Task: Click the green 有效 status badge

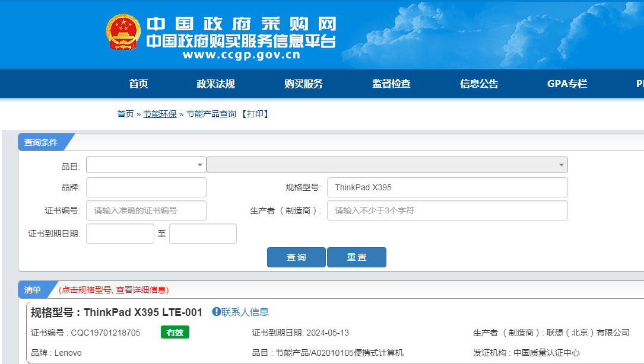Action: tap(175, 333)
